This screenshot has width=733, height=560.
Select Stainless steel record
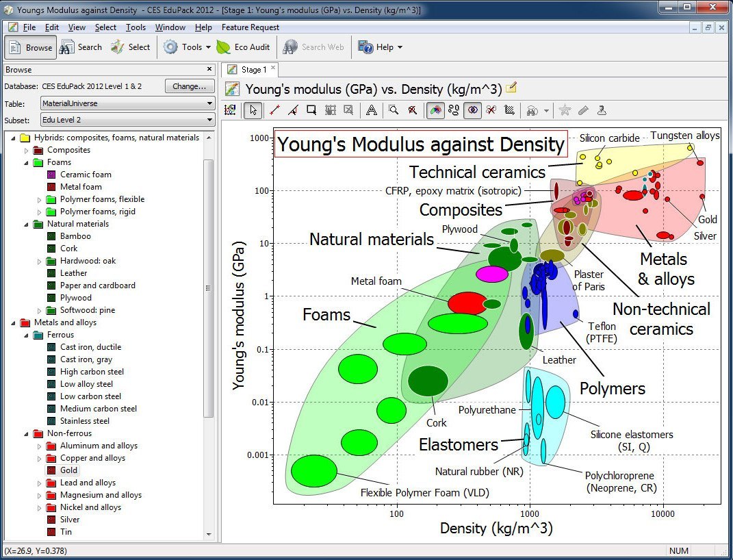85,421
